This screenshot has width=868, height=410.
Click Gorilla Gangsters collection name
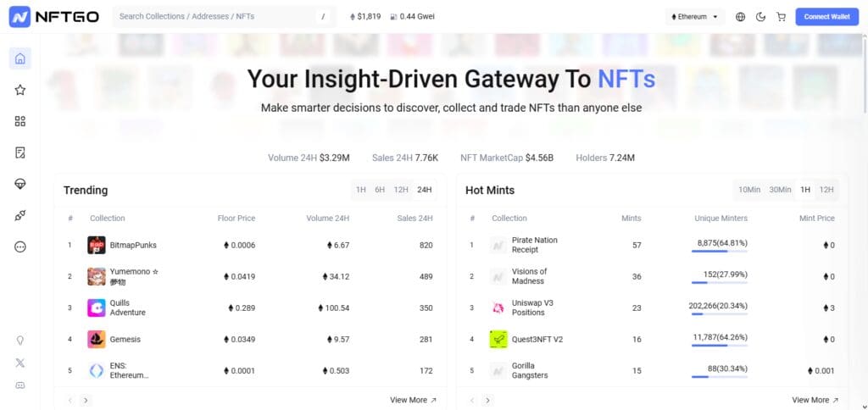point(530,370)
